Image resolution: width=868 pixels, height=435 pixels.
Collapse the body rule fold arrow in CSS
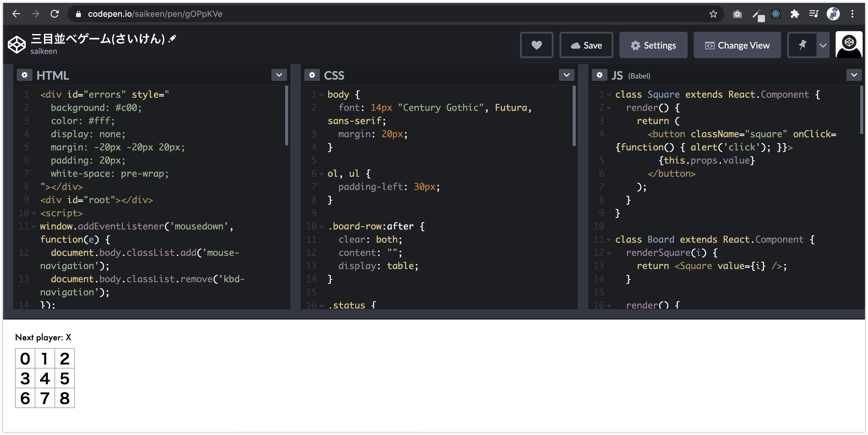click(x=321, y=95)
